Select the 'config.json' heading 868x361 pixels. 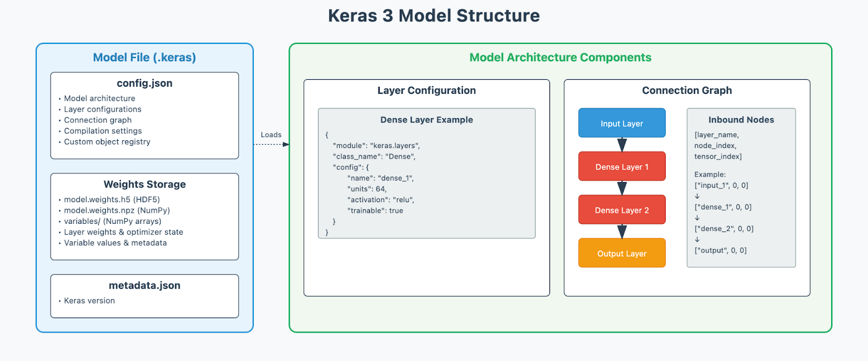144,83
